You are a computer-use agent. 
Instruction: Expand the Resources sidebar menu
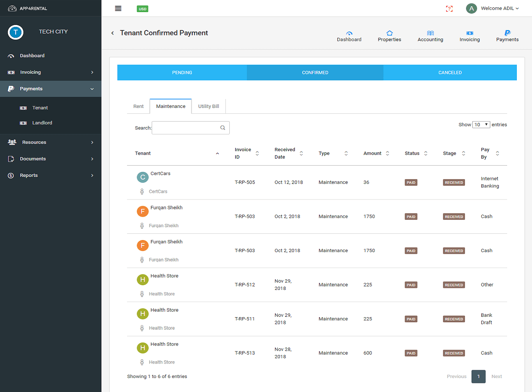click(92, 143)
